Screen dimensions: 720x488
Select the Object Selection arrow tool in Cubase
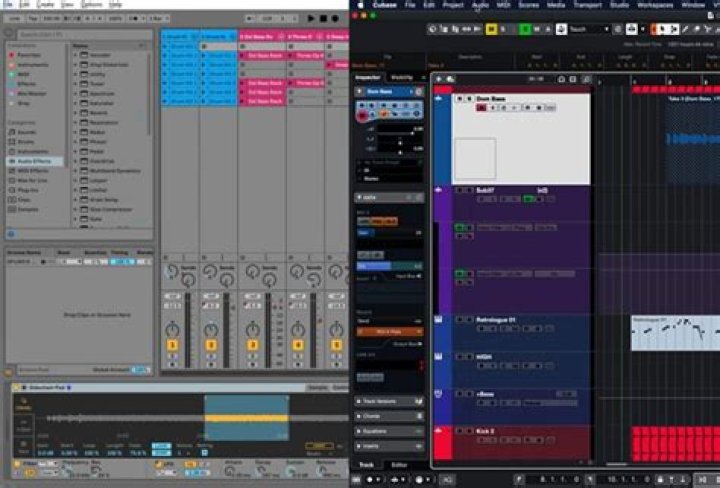coord(662,29)
